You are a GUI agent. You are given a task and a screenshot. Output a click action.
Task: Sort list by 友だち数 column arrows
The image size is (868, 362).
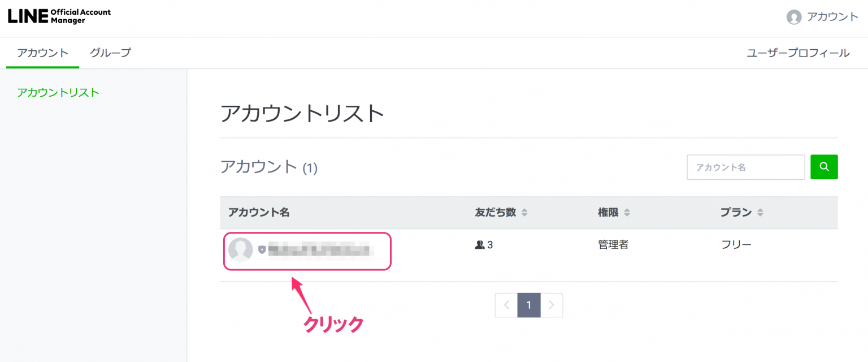coord(524,213)
